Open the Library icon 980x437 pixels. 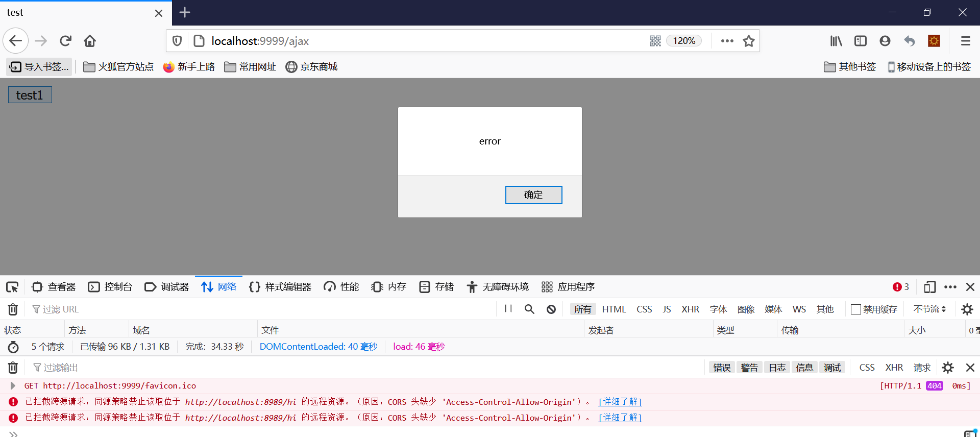coord(836,41)
